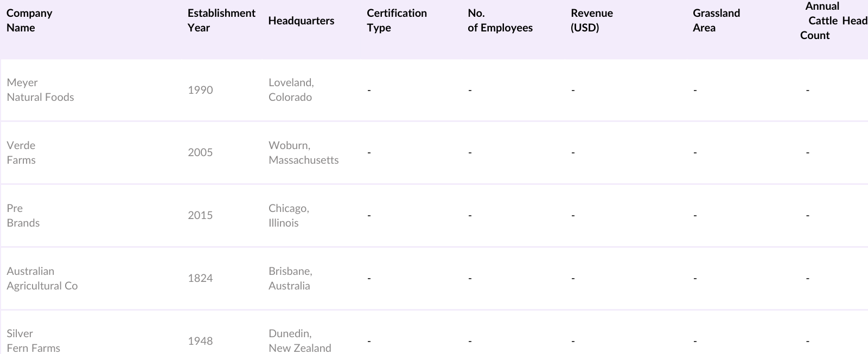Click the 1824 establishment year cell

pyautogui.click(x=200, y=279)
